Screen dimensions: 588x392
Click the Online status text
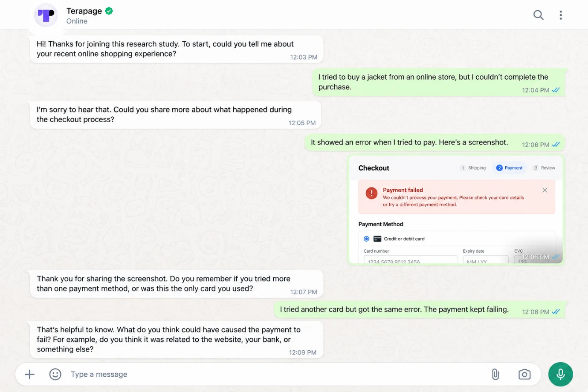77,21
